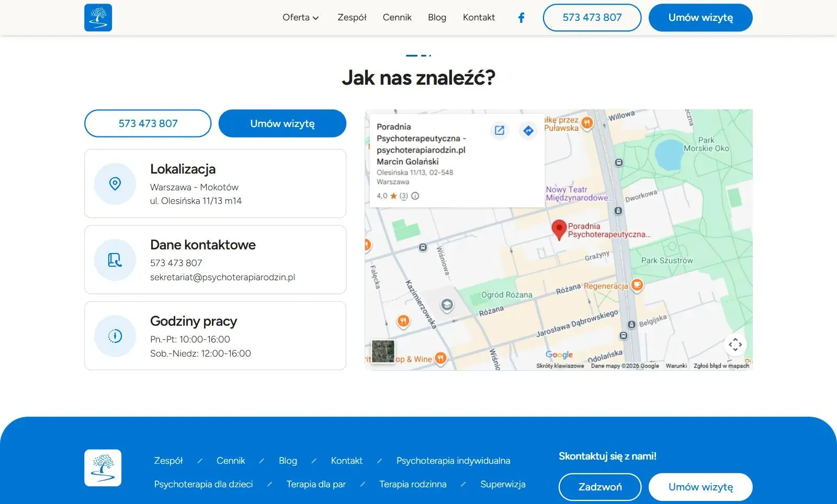
Task: Open the Facebook page icon
Action: coord(521,18)
